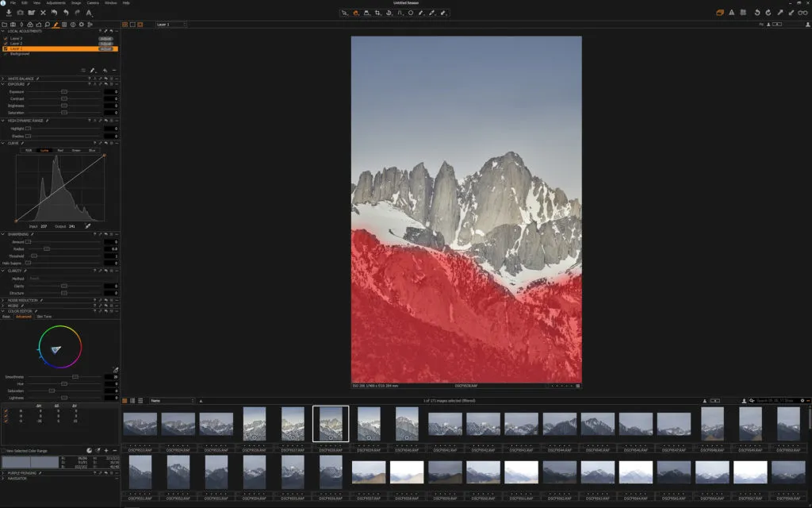Viewport: 812px width, 508px height.
Task: Select the Crop cursor tool
Action: pyautogui.click(x=377, y=13)
